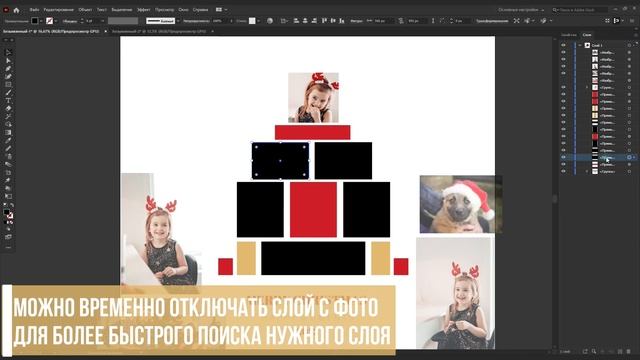The height and width of the screenshot is (360, 640).
Task: Click horizontal align center icon
Action: 305,21
